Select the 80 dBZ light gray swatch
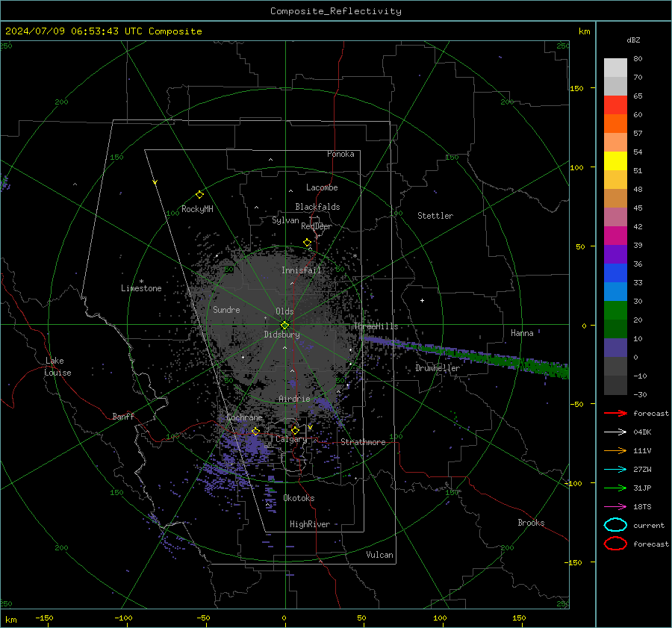Screen dimensions: 672x628 (x=615, y=67)
